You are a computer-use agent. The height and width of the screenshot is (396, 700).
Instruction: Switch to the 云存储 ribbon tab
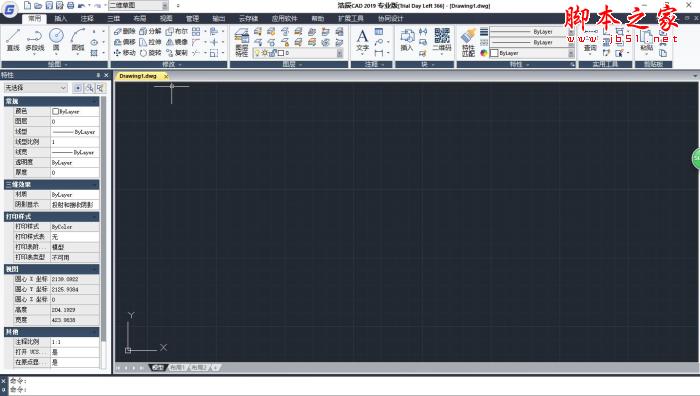248,18
